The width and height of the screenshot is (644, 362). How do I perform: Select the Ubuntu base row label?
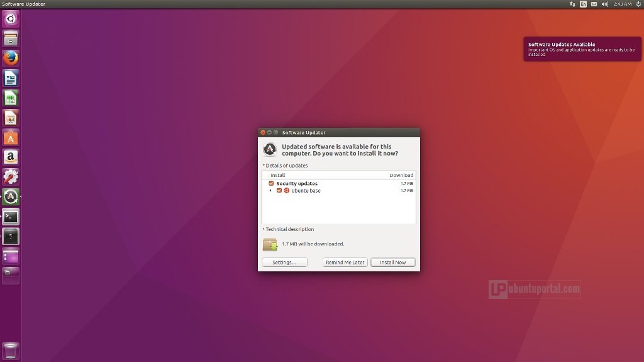point(306,191)
